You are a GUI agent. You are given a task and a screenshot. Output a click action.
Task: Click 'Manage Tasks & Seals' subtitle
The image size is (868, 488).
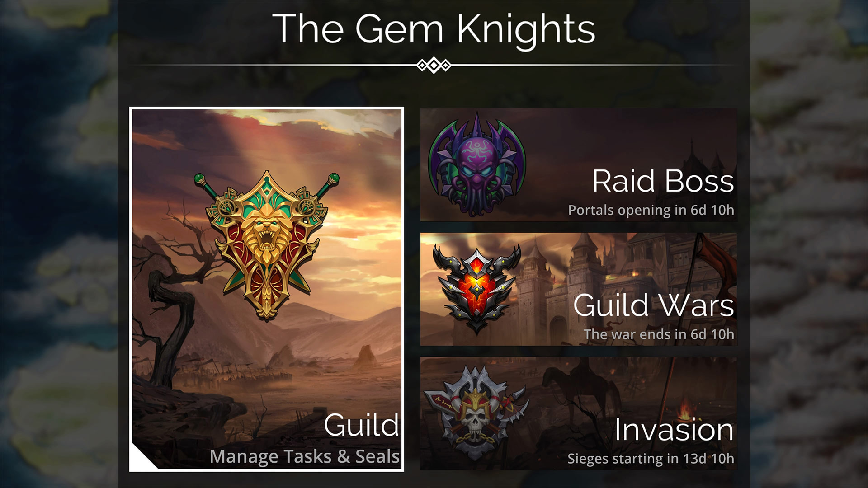pyautogui.click(x=305, y=456)
